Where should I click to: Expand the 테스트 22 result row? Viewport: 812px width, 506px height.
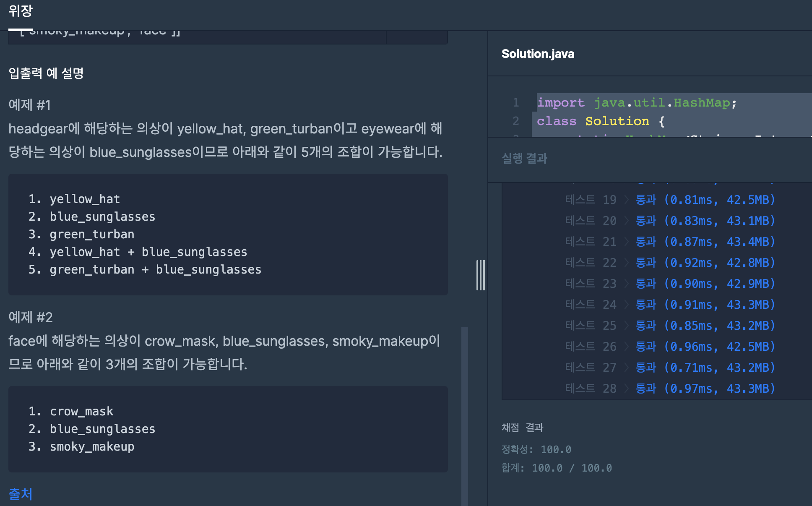tap(626, 263)
